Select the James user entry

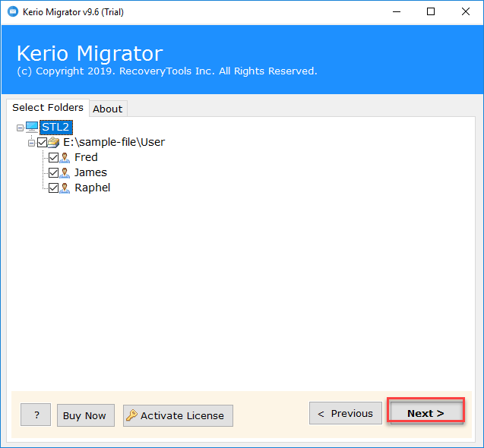pos(90,172)
